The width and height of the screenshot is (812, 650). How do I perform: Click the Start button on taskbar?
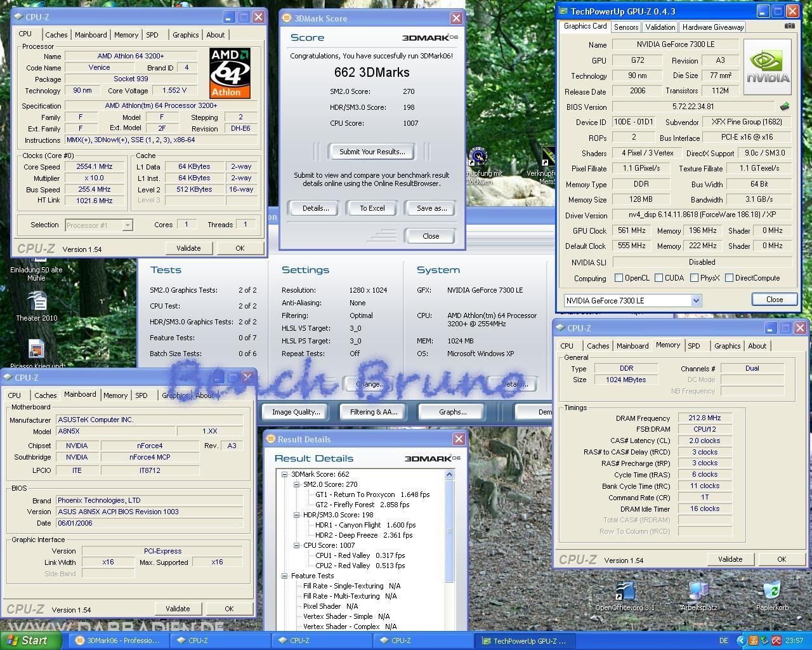30,640
